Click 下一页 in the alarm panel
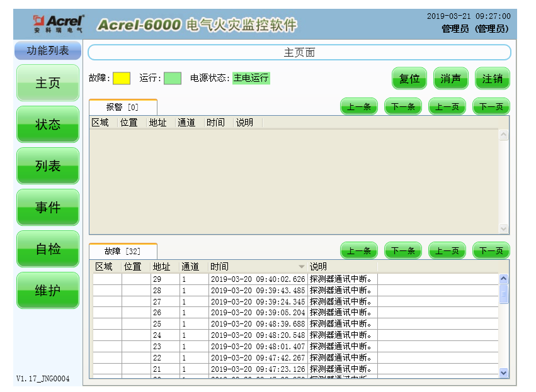This screenshot has width=536, height=392. point(491,106)
